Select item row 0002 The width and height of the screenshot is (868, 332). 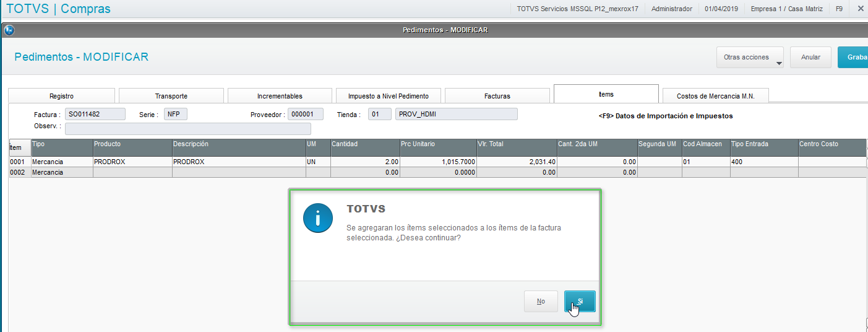(437, 172)
